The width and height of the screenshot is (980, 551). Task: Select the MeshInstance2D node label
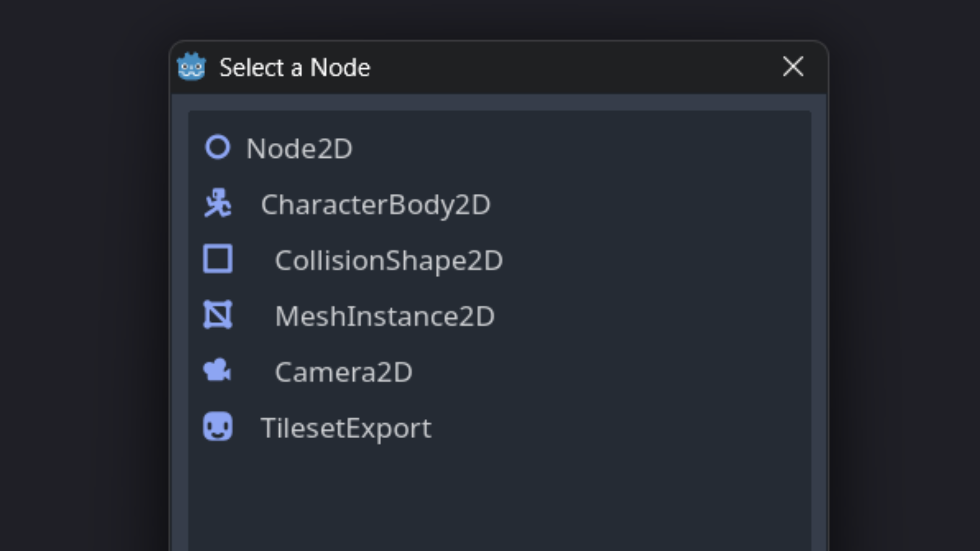coord(384,316)
